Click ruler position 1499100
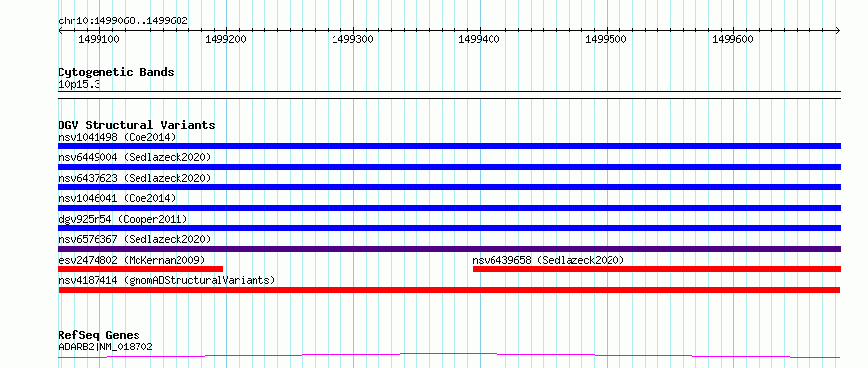The width and height of the screenshot is (868, 368). 99,40
